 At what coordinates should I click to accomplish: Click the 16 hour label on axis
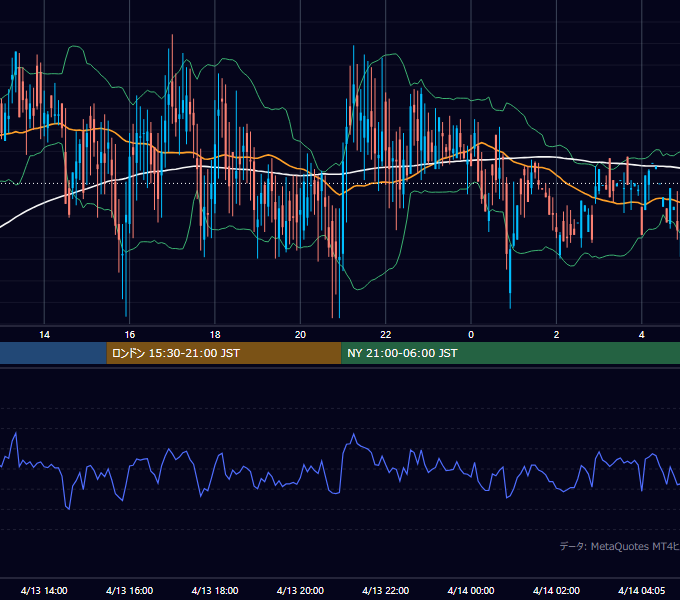tap(130, 335)
